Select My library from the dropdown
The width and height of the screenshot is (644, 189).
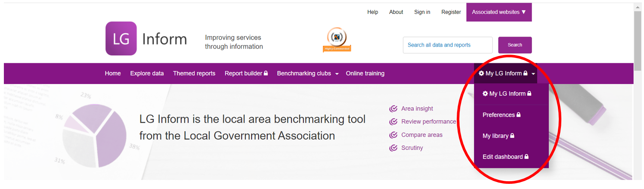pos(511,136)
